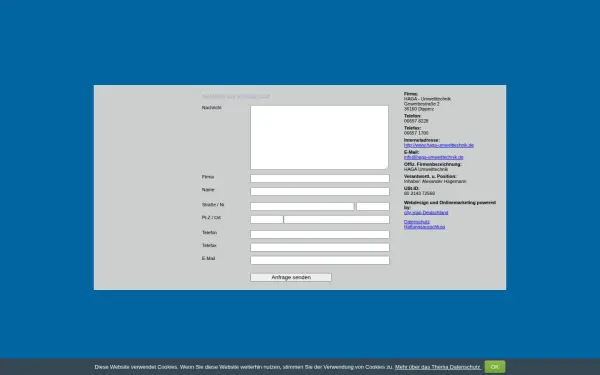Accept cookies with the green OK button
The height and width of the screenshot is (375, 600).
[x=495, y=367]
